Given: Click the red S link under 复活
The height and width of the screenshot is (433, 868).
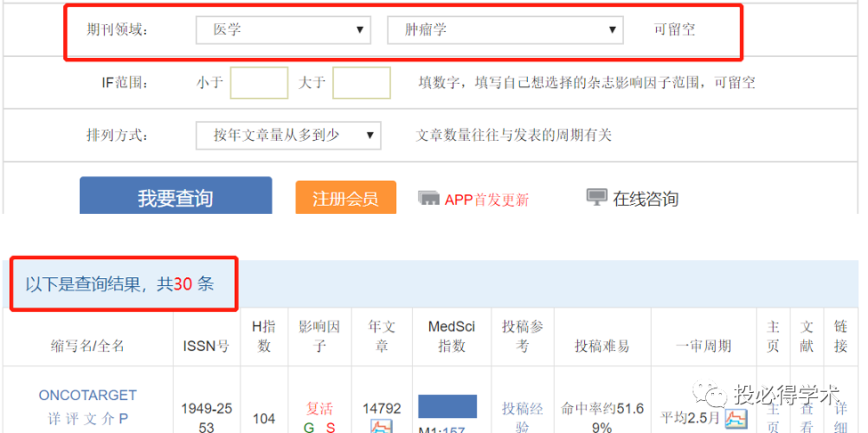Looking at the screenshot, I should [330, 428].
